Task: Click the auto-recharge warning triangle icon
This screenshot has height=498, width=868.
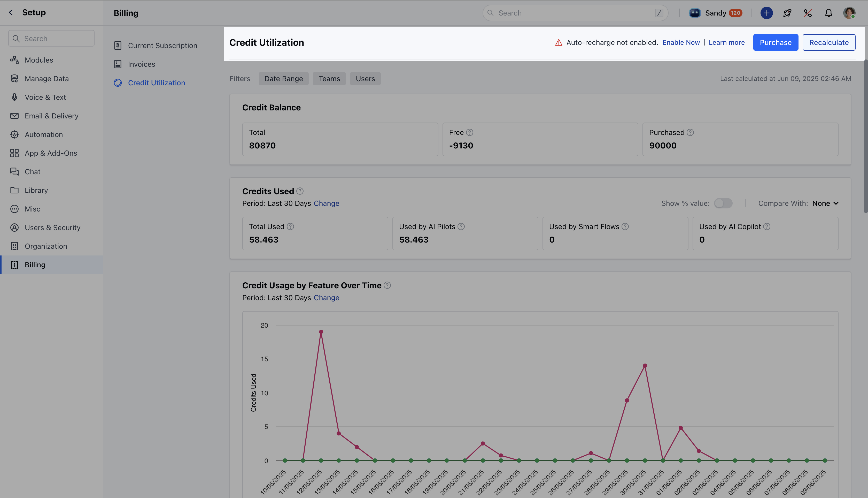Action: pos(559,42)
